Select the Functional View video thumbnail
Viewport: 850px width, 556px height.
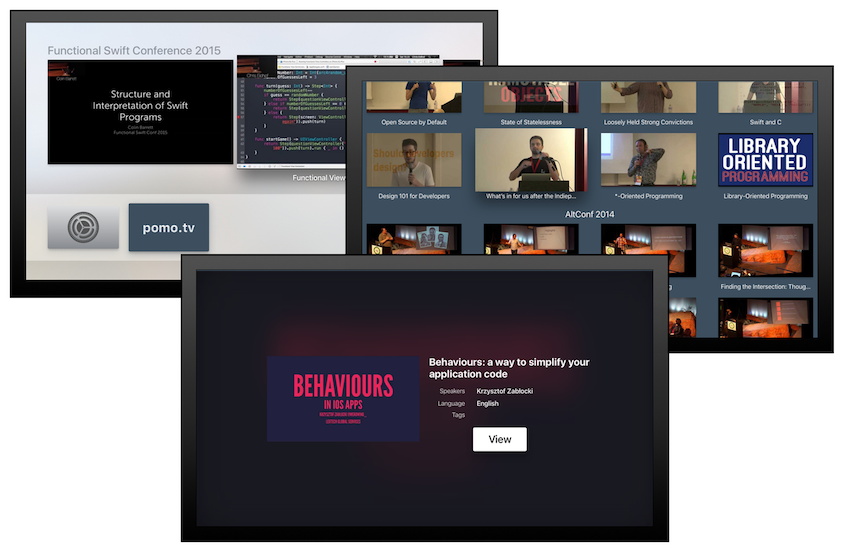(x=291, y=112)
